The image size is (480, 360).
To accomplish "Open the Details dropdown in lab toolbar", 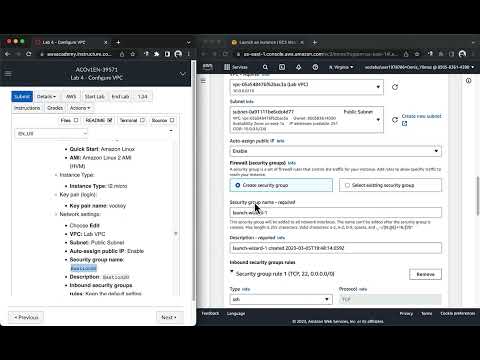I will (46, 96).
